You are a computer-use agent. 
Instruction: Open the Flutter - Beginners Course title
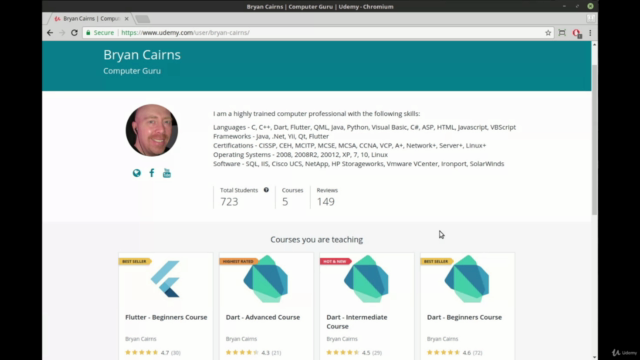(166, 317)
